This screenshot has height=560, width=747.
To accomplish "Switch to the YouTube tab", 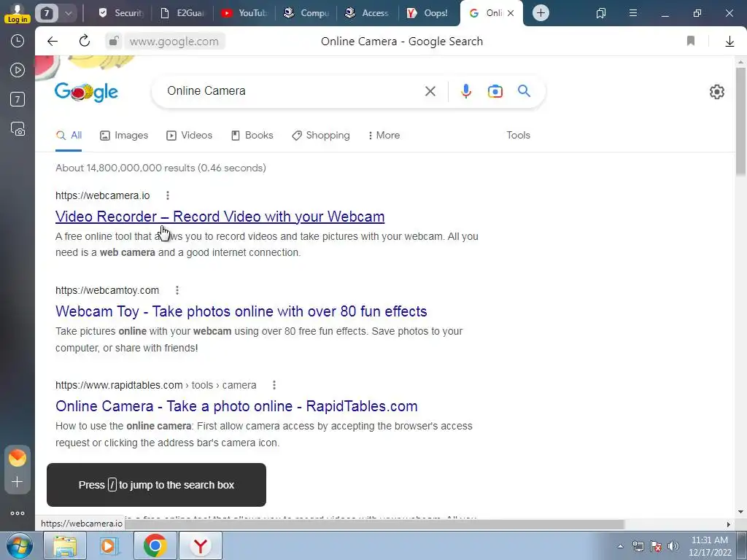I will click(x=244, y=13).
